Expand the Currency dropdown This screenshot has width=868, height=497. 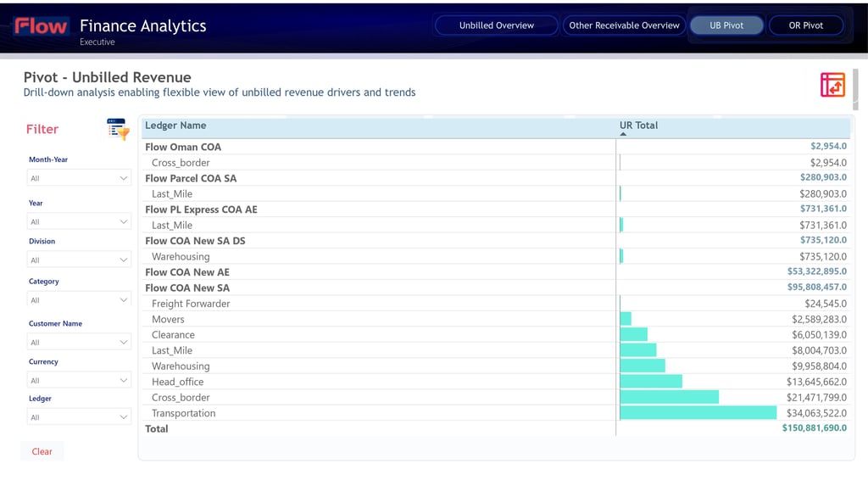79,380
